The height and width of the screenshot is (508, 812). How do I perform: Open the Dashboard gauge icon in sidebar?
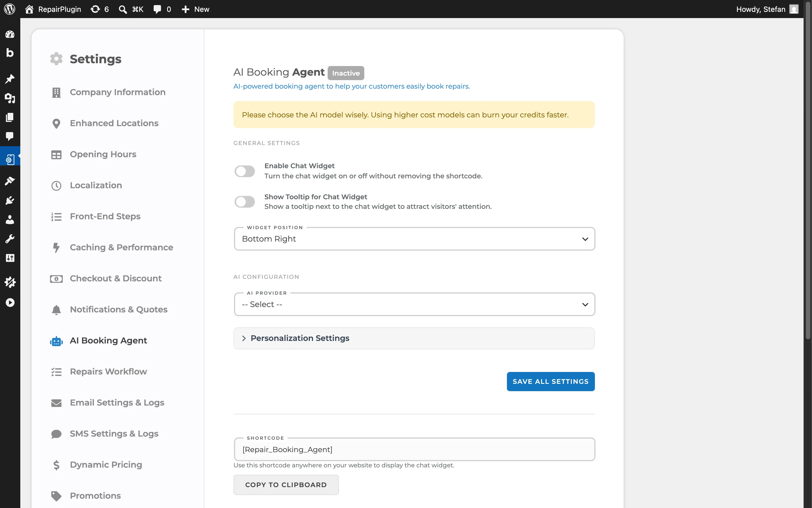point(10,34)
